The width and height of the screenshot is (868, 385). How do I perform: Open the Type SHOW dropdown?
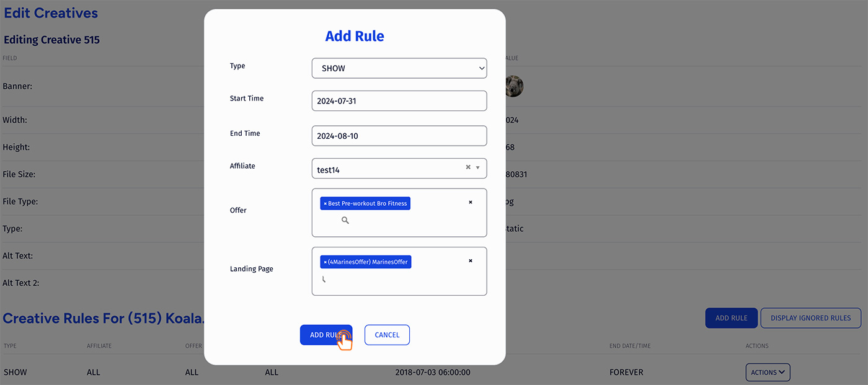[399, 68]
